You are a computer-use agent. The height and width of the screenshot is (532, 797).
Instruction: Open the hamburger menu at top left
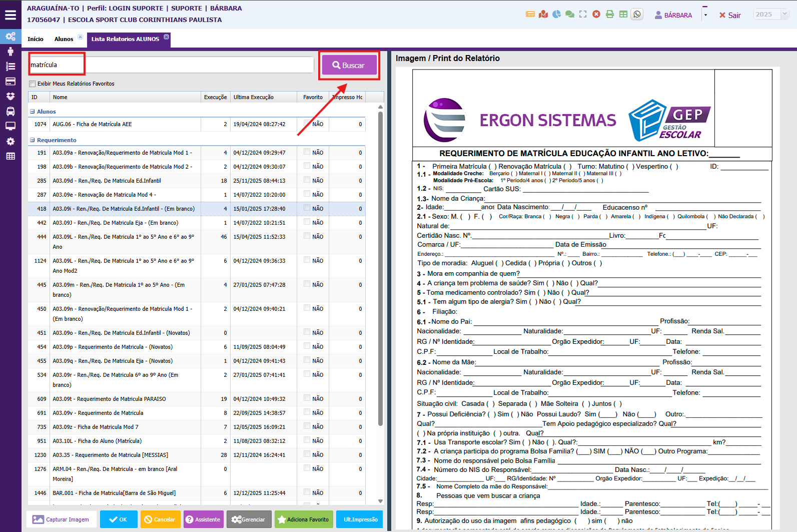point(11,15)
